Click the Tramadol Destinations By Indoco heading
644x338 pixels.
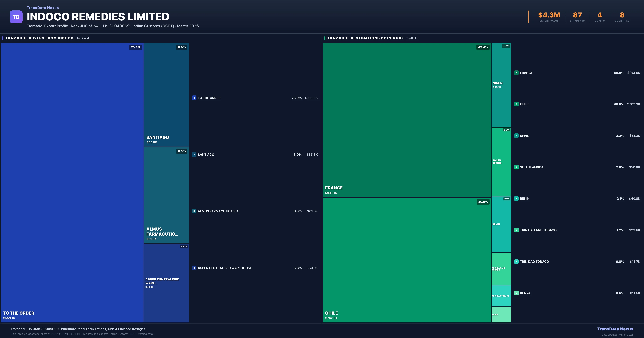[x=365, y=38]
